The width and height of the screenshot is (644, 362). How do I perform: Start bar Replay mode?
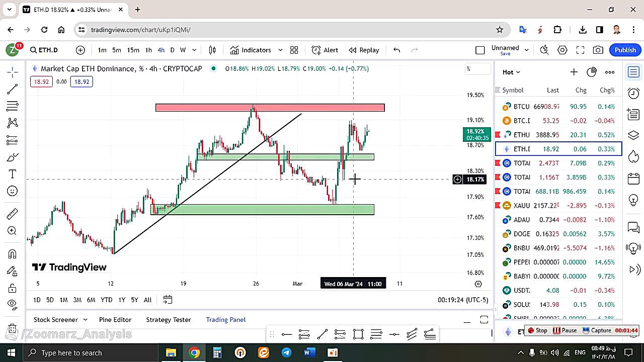click(x=364, y=50)
